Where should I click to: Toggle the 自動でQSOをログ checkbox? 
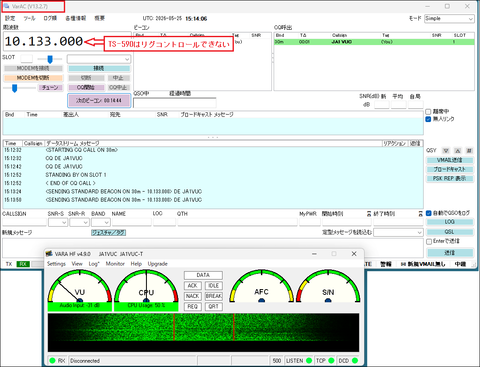pyautogui.click(x=429, y=213)
